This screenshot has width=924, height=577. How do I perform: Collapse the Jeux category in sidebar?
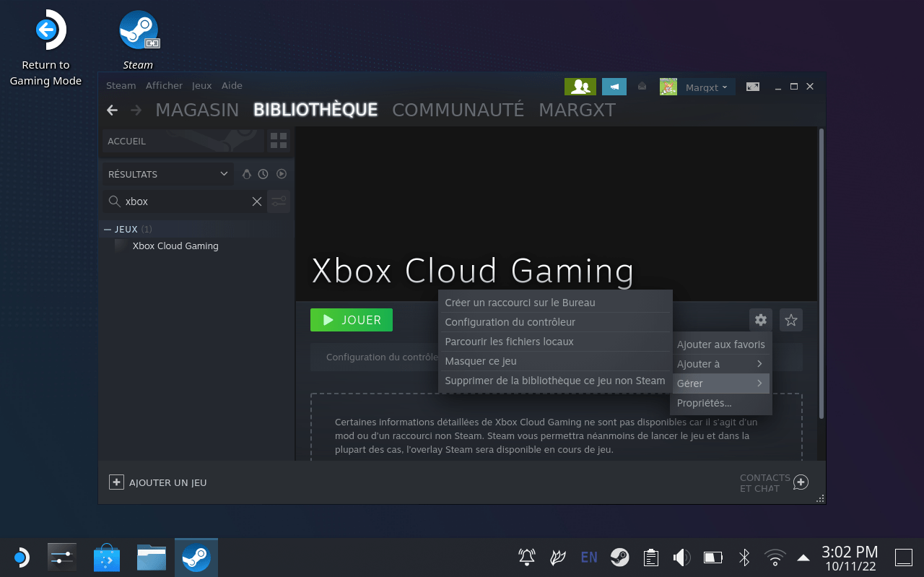point(108,229)
